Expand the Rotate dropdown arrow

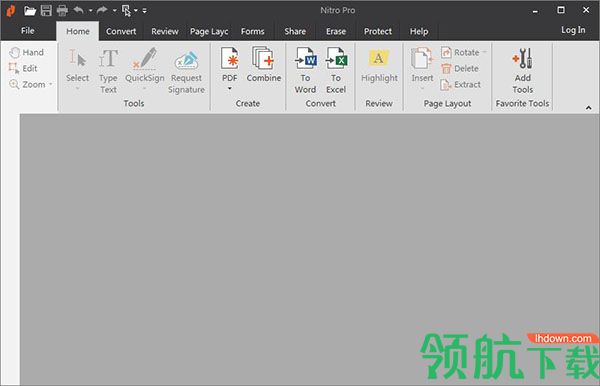[484, 52]
